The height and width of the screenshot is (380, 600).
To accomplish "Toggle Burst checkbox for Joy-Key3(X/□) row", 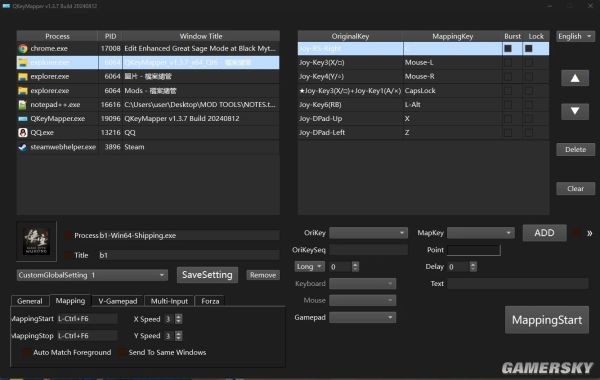I will click(508, 63).
